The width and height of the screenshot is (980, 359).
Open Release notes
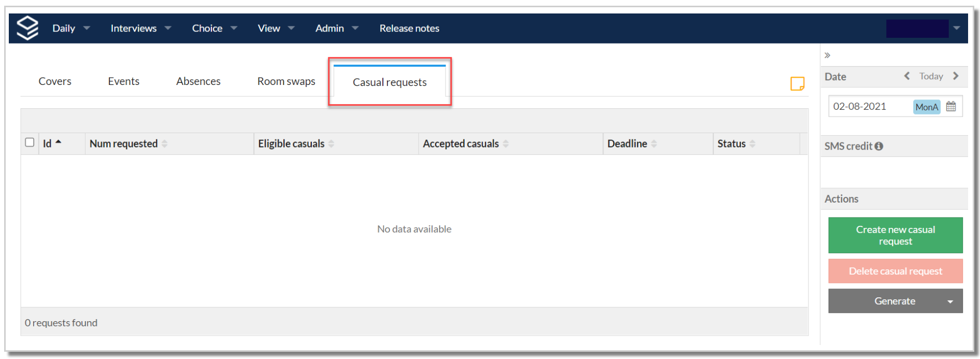click(x=409, y=28)
